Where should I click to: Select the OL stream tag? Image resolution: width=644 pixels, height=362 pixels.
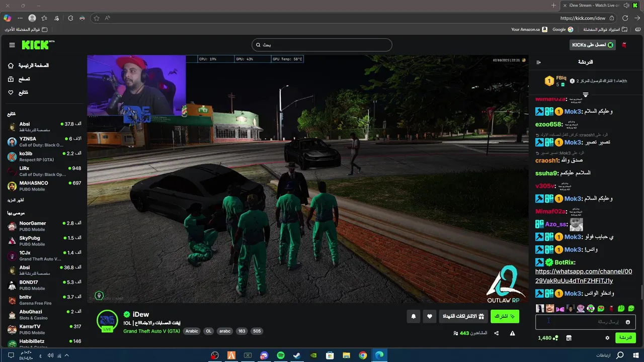(x=209, y=331)
